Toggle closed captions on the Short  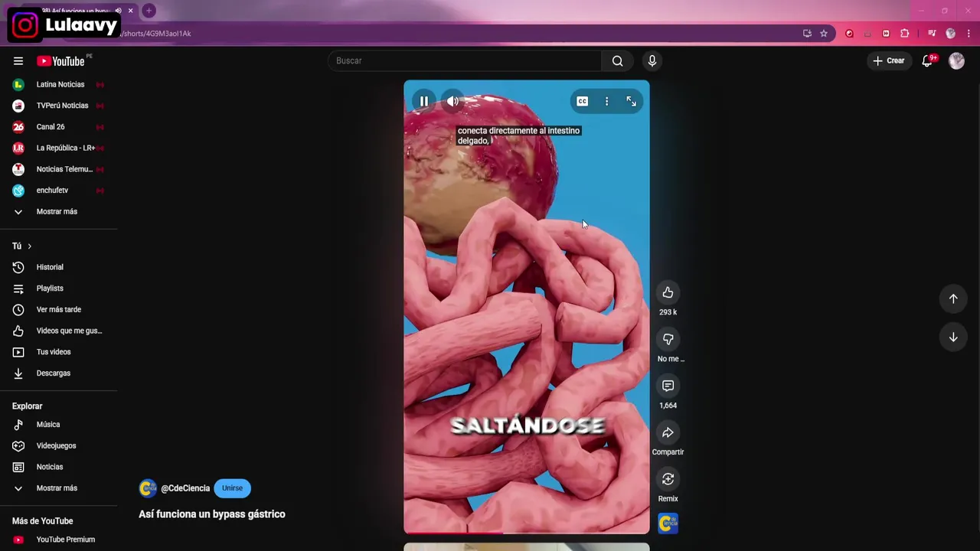click(582, 101)
